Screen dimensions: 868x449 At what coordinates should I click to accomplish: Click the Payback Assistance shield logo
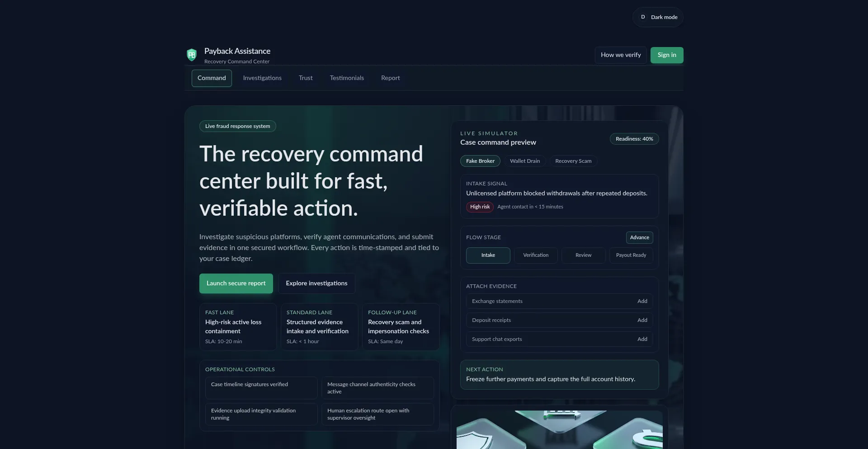[x=192, y=55]
